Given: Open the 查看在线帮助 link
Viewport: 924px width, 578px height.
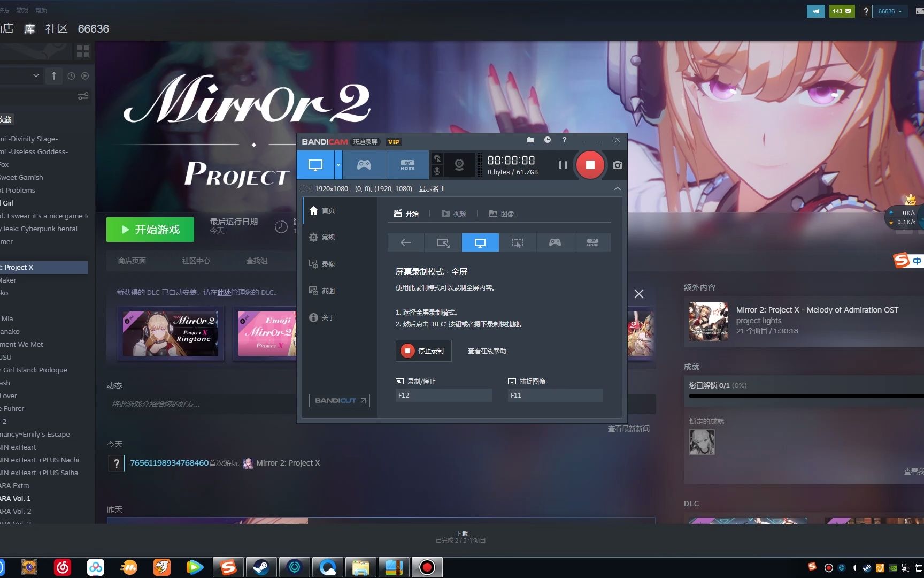Looking at the screenshot, I should (x=486, y=351).
